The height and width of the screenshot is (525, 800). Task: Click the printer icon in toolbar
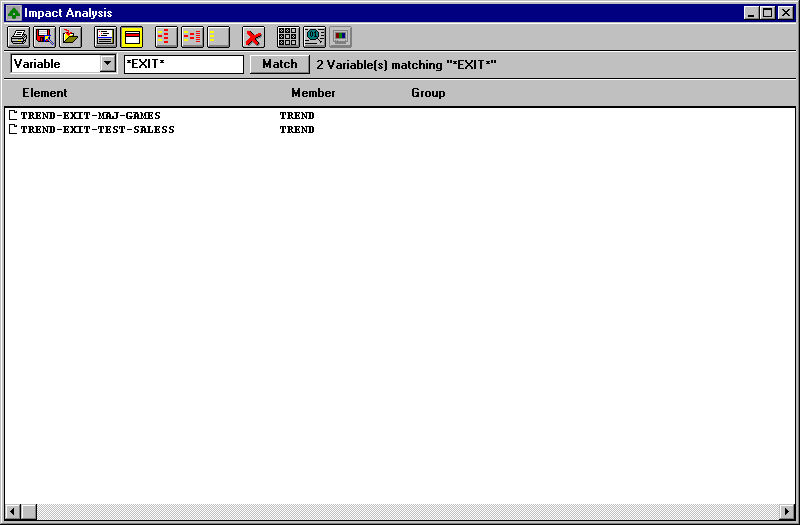(19, 38)
